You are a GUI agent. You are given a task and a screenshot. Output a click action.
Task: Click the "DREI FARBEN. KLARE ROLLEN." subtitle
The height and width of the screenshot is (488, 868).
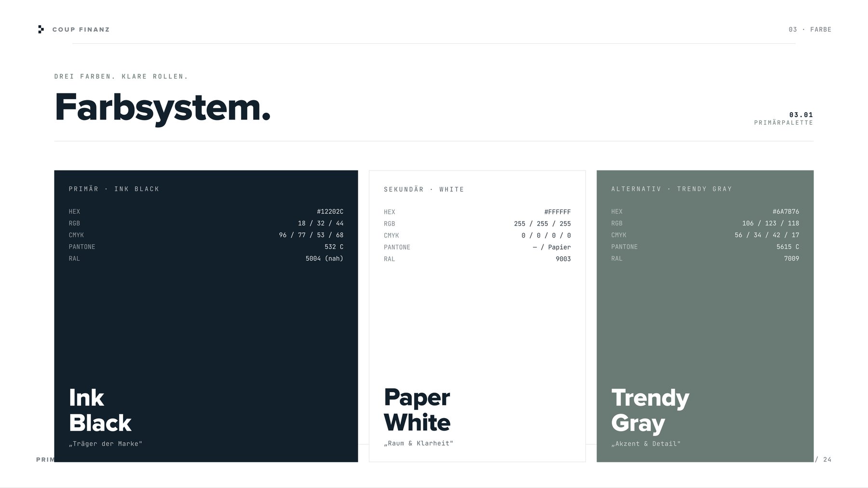click(x=121, y=76)
